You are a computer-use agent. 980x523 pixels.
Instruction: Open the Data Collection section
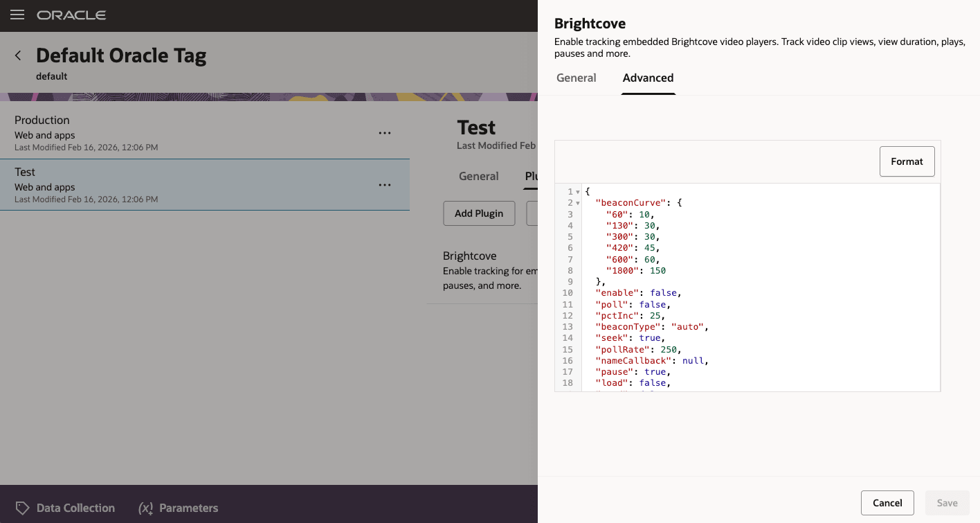(65, 508)
